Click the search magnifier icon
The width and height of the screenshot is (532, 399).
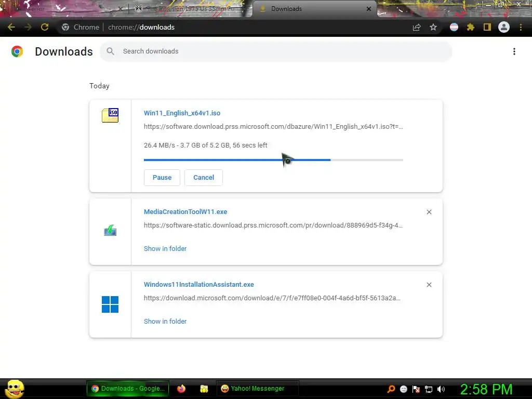point(110,51)
